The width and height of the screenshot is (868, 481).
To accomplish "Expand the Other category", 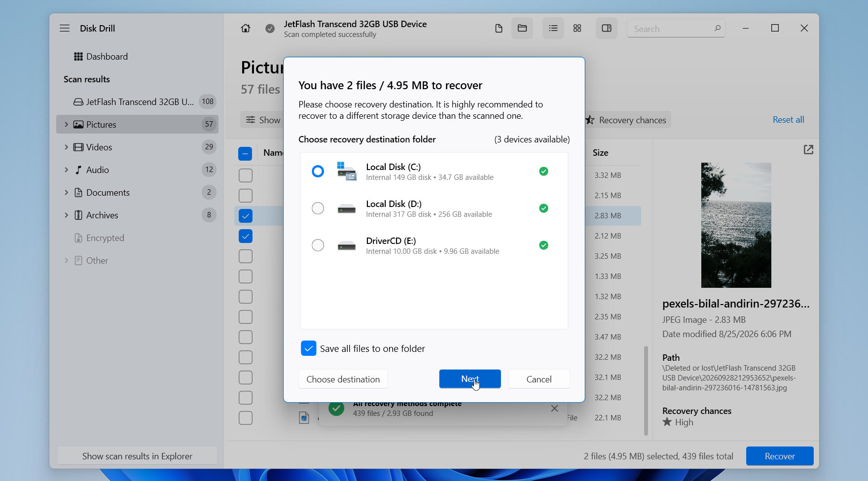I will (x=66, y=260).
